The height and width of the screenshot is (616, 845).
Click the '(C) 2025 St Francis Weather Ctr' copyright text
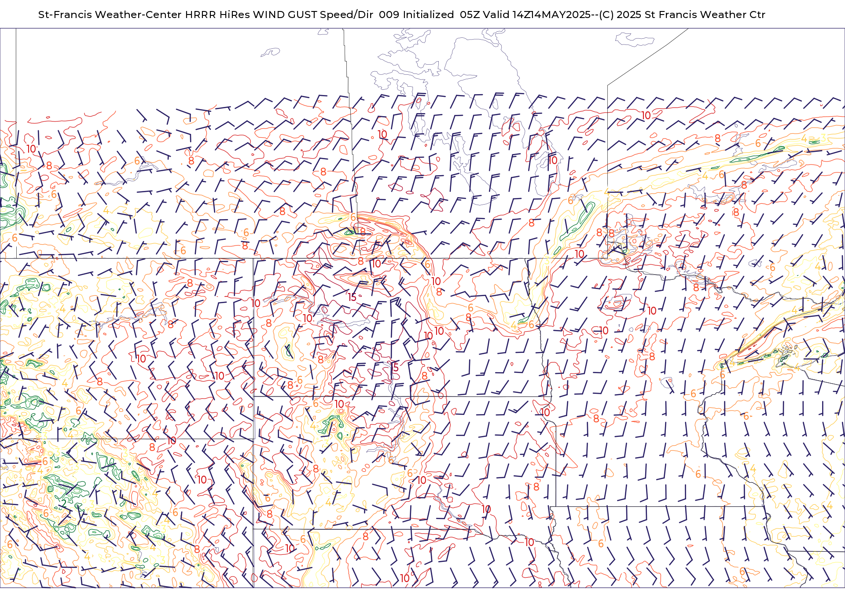tap(682, 15)
